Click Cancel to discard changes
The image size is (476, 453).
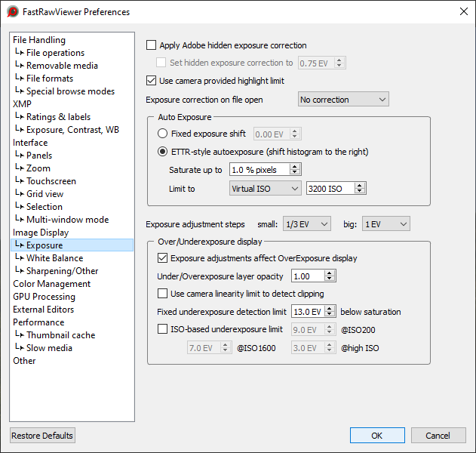point(438,436)
